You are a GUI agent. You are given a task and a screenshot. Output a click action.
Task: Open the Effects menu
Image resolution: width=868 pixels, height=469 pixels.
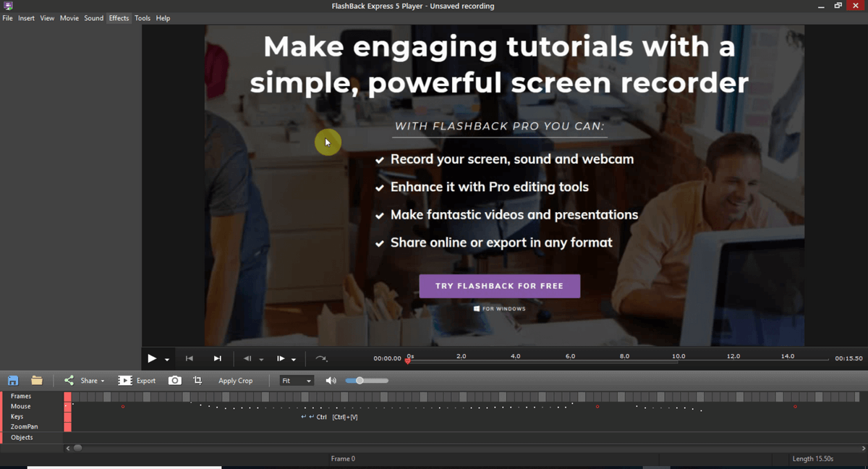[x=119, y=18]
